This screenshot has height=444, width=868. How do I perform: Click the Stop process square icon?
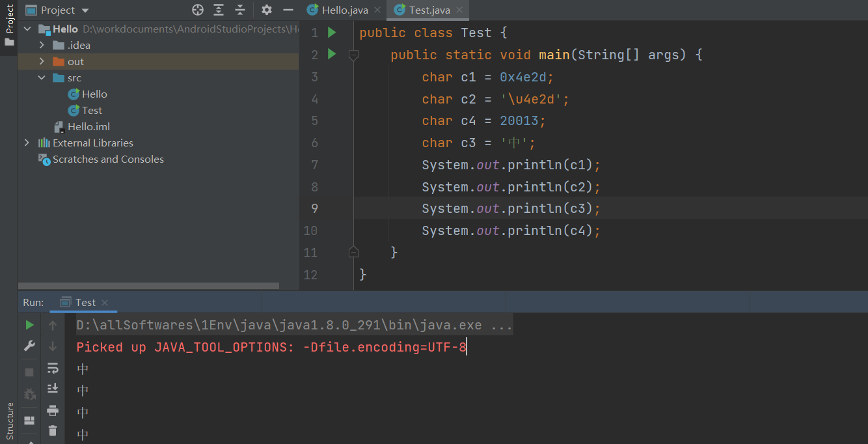(x=29, y=372)
